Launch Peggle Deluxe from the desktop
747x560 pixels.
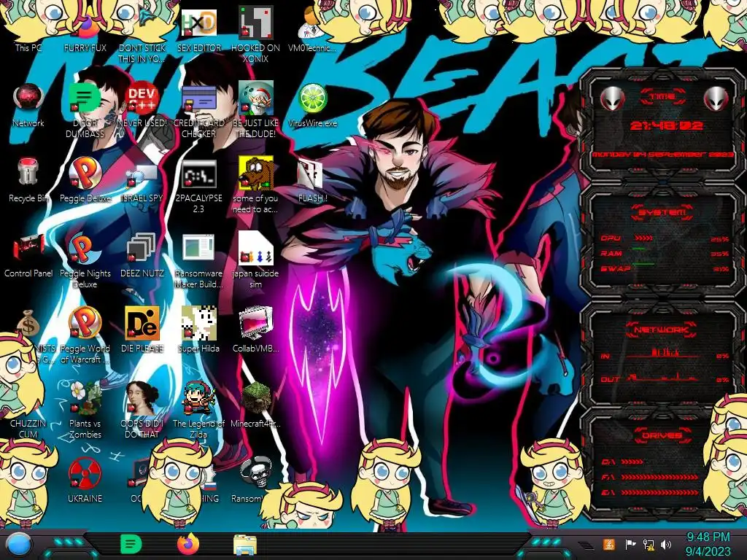(85, 174)
